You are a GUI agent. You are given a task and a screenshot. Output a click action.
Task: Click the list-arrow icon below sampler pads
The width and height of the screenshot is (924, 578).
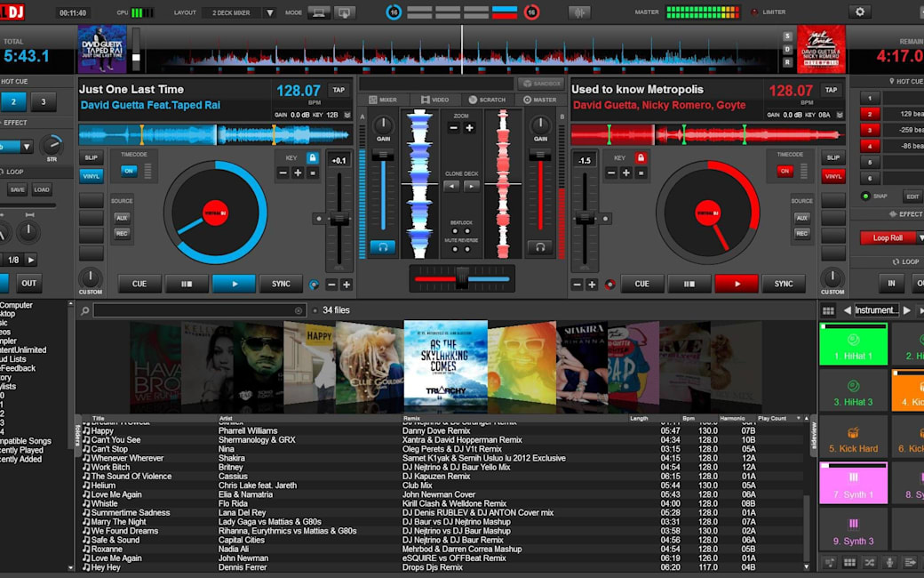click(x=911, y=563)
